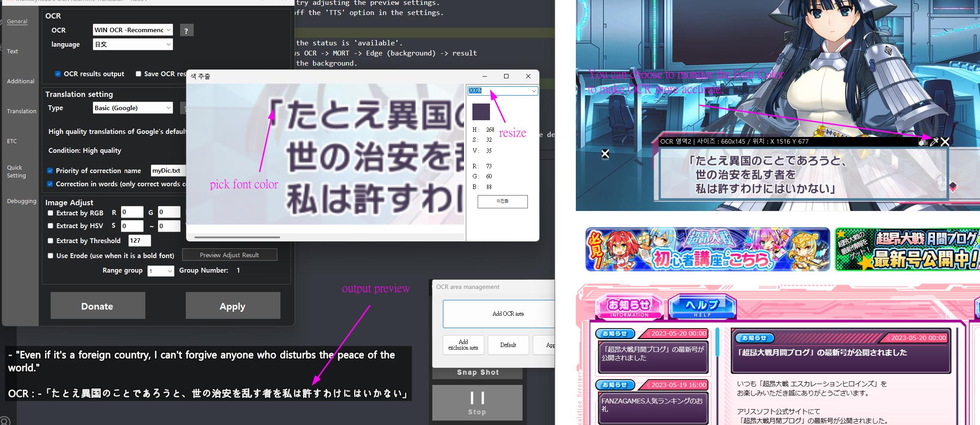
Task: Click the small X marker left of the OCR area
Action: (605, 154)
